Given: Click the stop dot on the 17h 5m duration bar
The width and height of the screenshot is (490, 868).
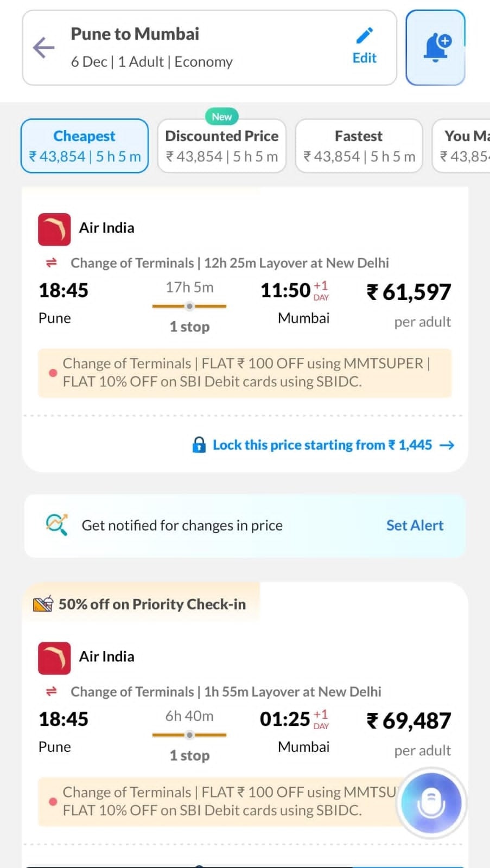Looking at the screenshot, I should (x=189, y=306).
